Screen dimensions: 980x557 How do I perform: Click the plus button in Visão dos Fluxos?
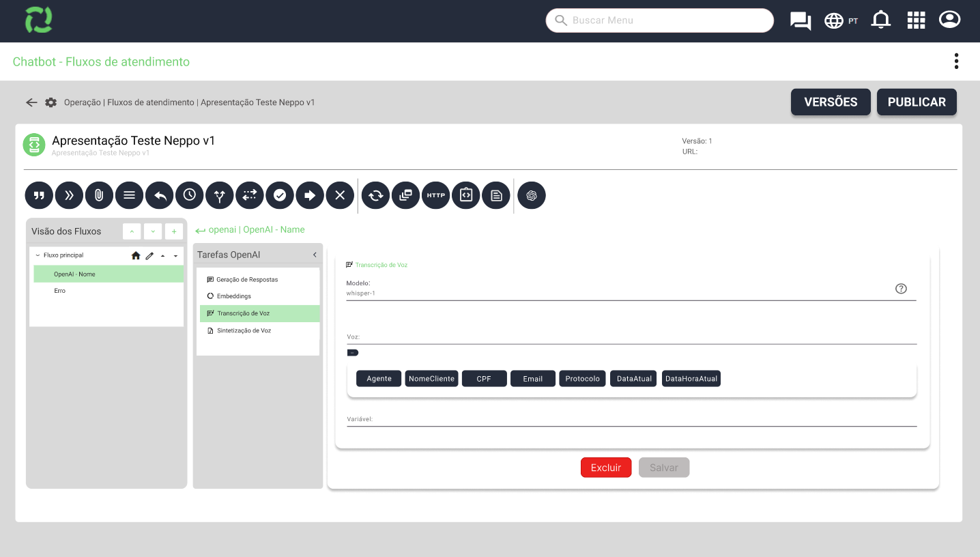pos(174,231)
